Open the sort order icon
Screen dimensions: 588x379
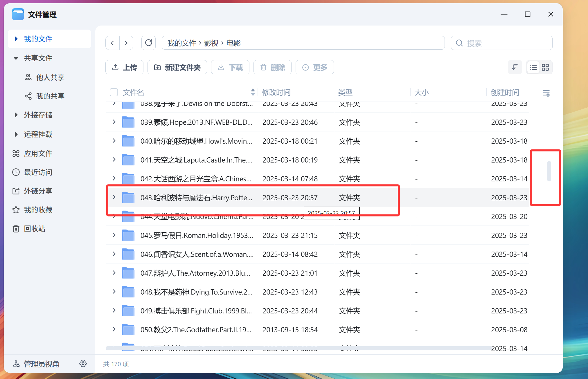(x=515, y=67)
